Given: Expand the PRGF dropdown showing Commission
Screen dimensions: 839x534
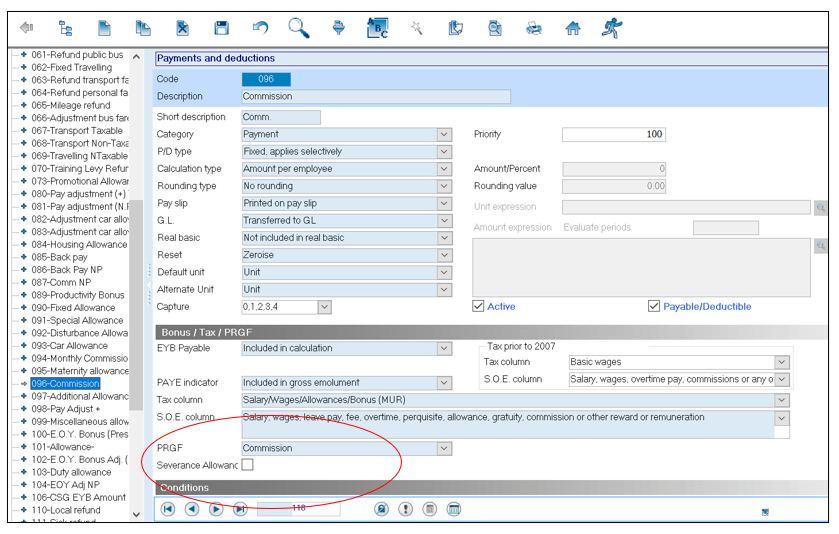Looking at the screenshot, I should point(445,449).
